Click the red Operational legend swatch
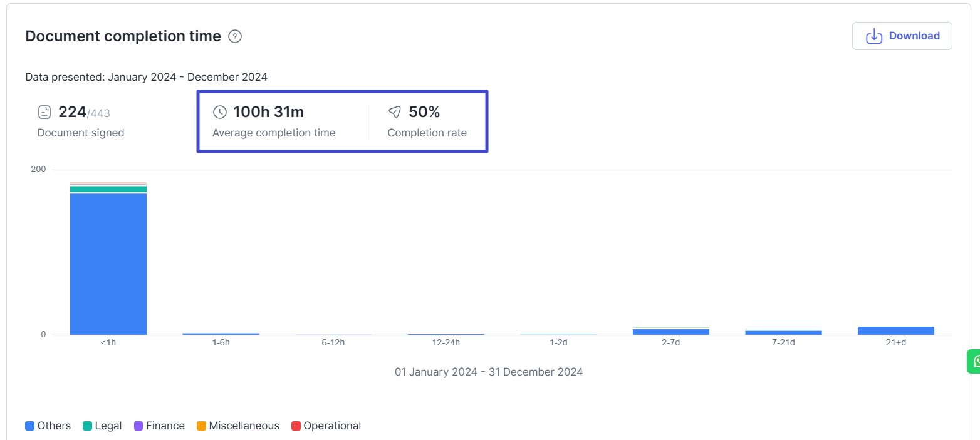980x440 pixels. [x=296, y=426]
